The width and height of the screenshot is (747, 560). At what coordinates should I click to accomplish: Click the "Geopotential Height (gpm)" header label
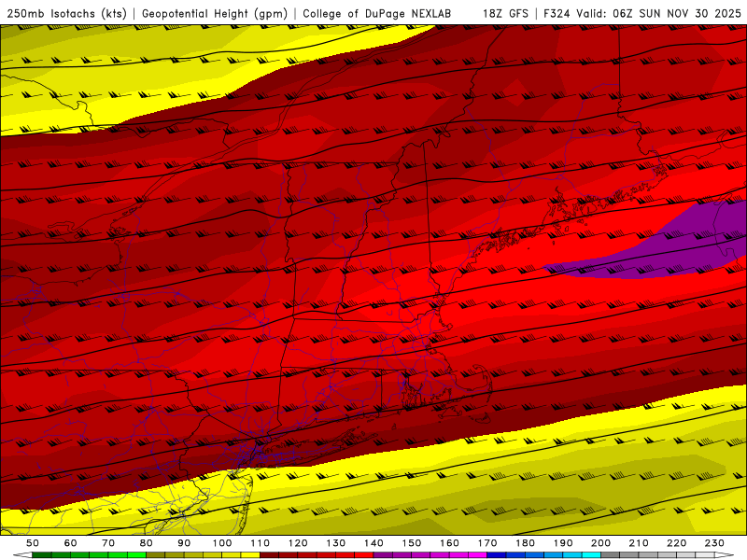click(x=215, y=13)
